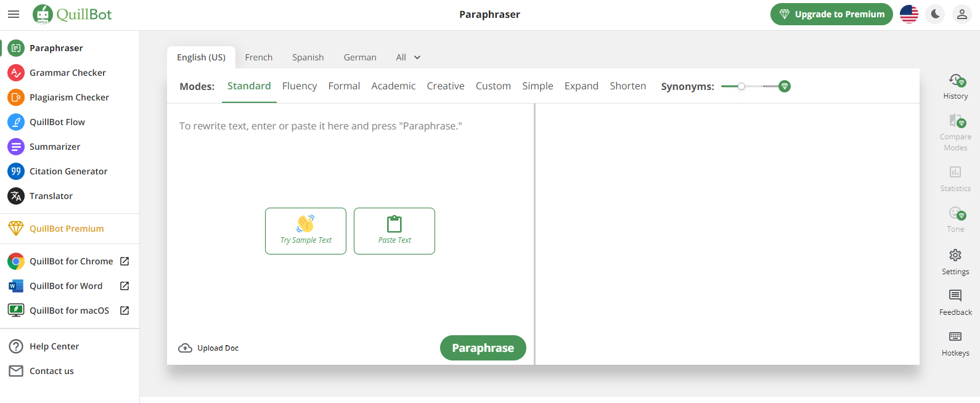Screen dimensions: 980x403
Task: Open the Translator icon
Action: point(16,196)
